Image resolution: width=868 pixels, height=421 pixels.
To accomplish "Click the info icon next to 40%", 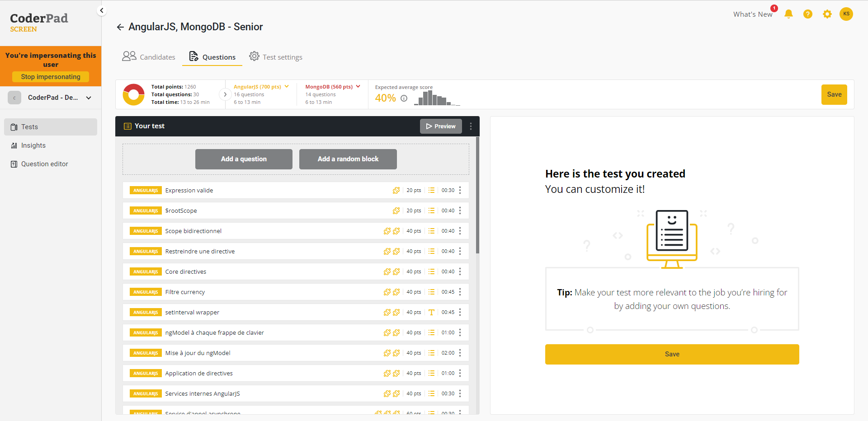I will click(404, 98).
